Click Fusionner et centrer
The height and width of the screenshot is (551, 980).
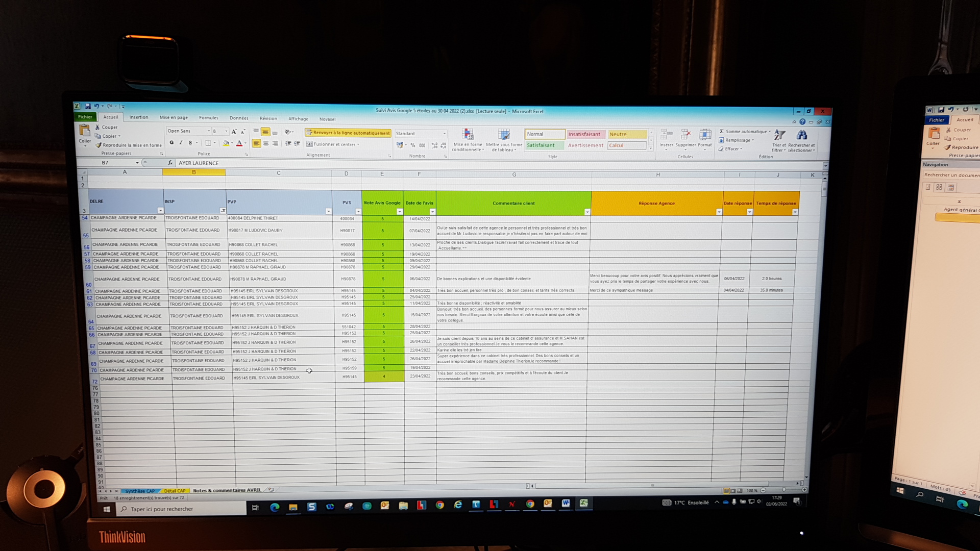(333, 144)
